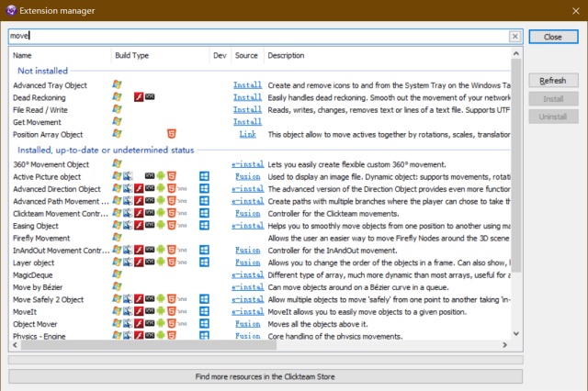Click the 'Not installed' group header
The image size is (588, 391).
pos(43,71)
